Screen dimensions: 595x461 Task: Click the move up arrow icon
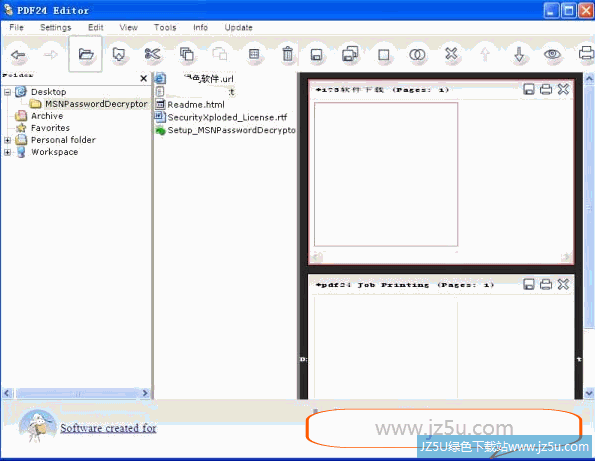(485, 54)
